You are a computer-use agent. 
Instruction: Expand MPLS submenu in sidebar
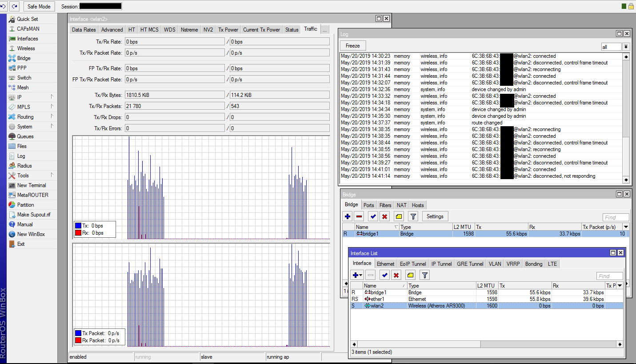point(52,107)
